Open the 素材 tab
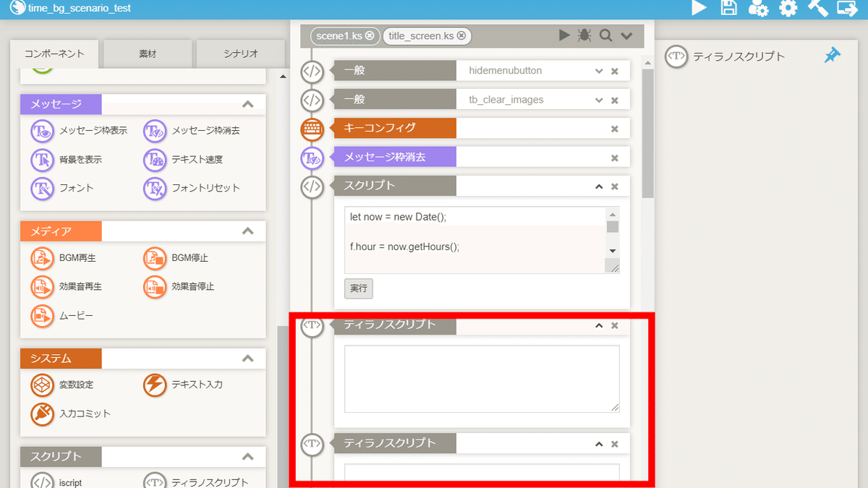The width and height of the screenshot is (868, 488). [x=148, y=53]
